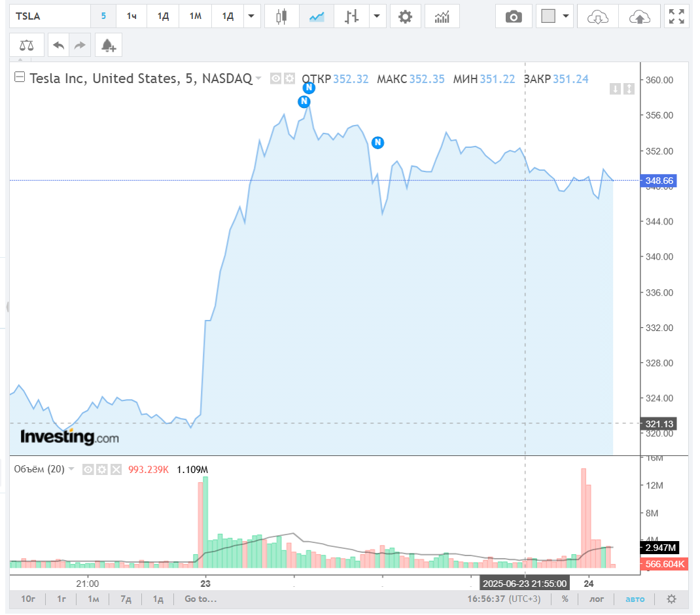Expand the chart style dropdown arrow
The image size is (700, 615).
[x=377, y=16]
